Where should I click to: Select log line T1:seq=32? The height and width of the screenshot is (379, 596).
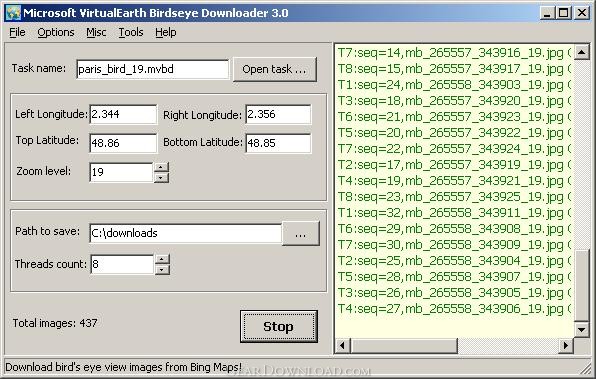tap(454, 212)
